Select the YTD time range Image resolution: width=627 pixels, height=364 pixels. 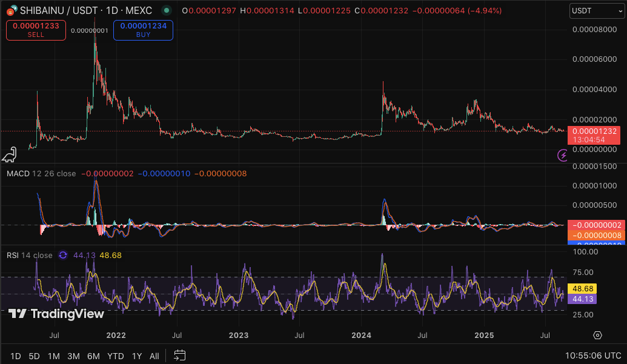pyautogui.click(x=116, y=356)
